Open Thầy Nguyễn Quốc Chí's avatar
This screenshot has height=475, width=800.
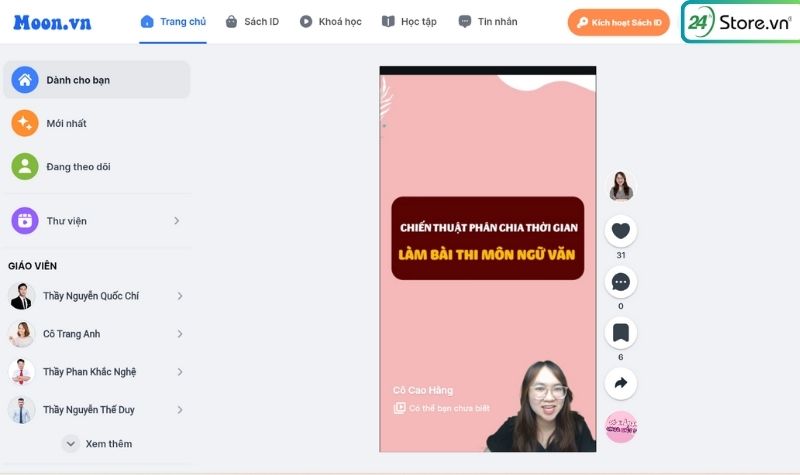21,296
